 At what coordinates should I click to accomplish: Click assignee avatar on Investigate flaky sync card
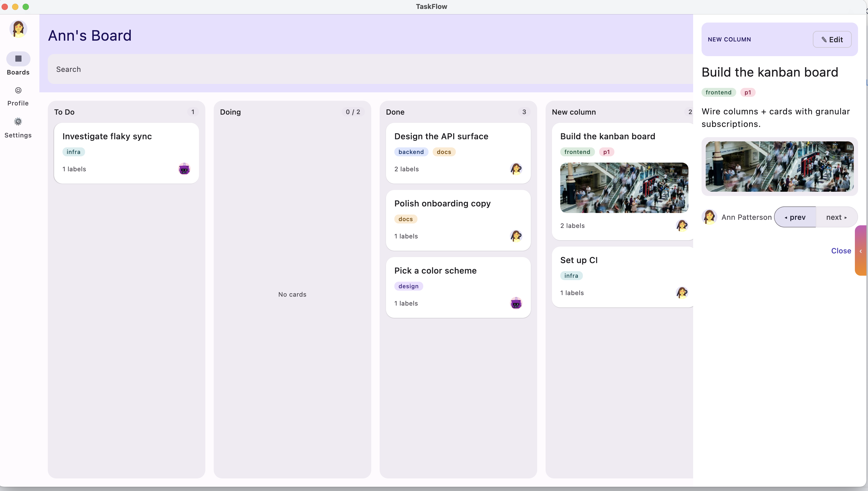coord(184,169)
